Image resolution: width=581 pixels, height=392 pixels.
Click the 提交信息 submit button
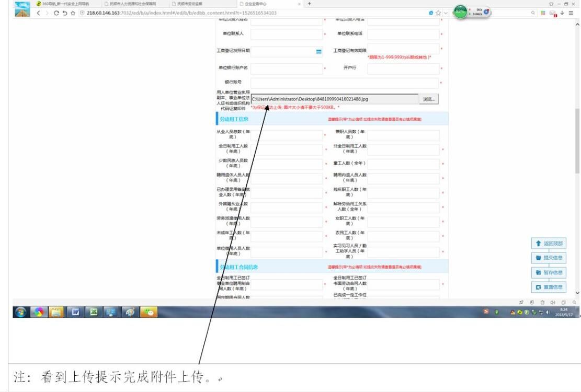pyautogui.click(x=549, y=258)
